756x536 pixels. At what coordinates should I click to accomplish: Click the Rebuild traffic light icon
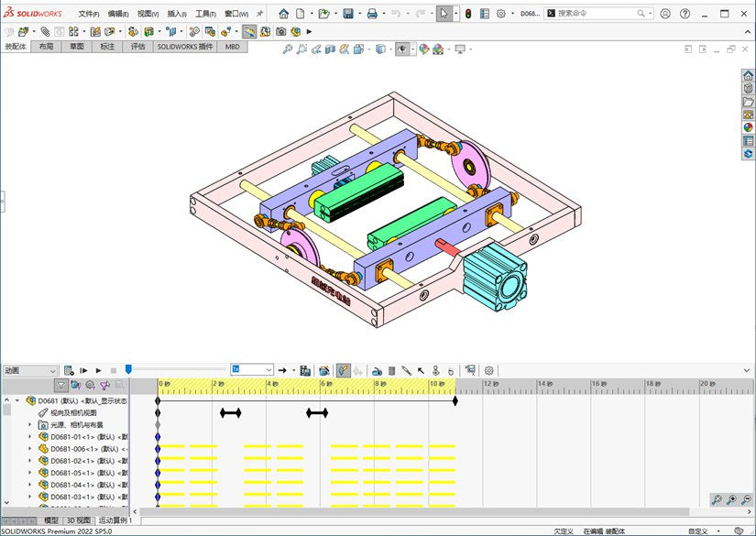click(468, 14)
